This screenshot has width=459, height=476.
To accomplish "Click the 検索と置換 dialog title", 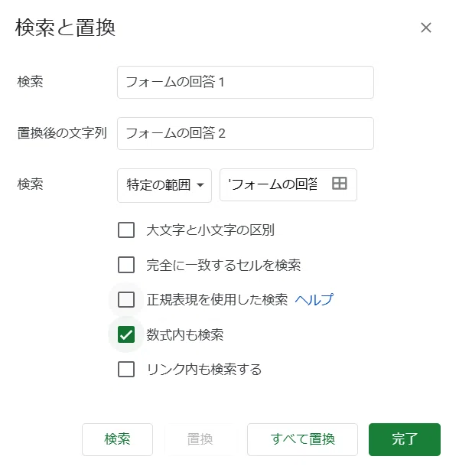I will [x=65, y=28].
